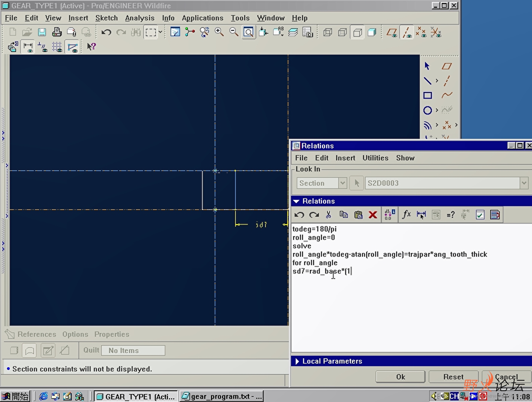The height and width of the screenshot is (402, 532).
Task: Click the Paste clipboard icon in Relations
Action: pyautogui.click(x=358, y=214)
